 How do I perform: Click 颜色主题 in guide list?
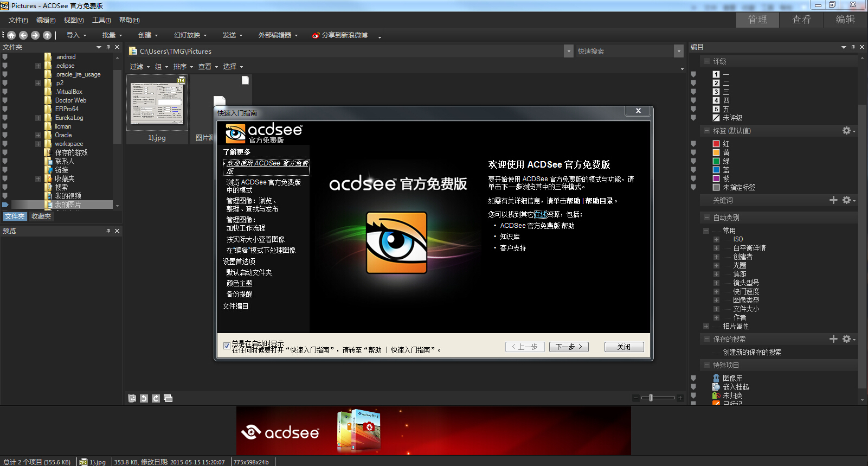pos(239,283)
